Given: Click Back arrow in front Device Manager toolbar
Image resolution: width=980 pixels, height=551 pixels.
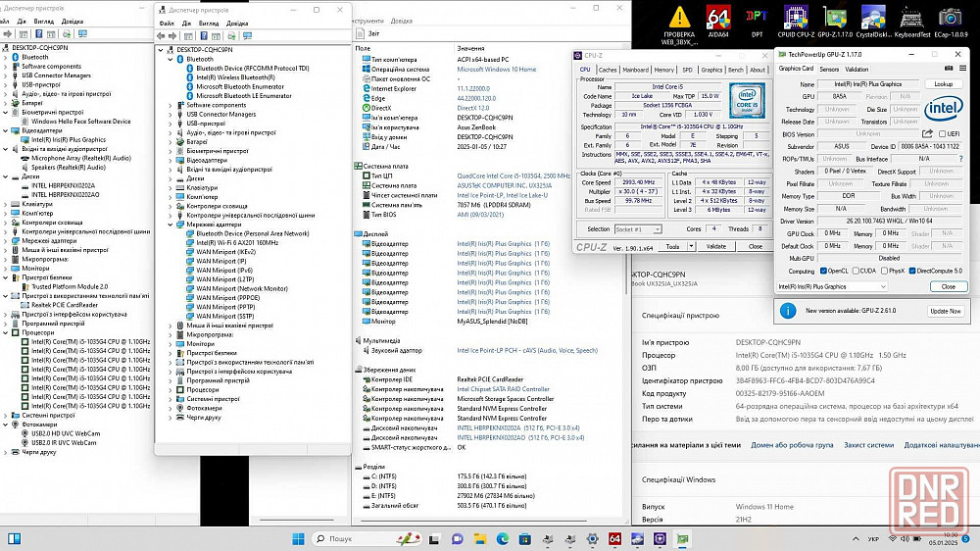Looking at the screenshot, I should click(162, 36).
